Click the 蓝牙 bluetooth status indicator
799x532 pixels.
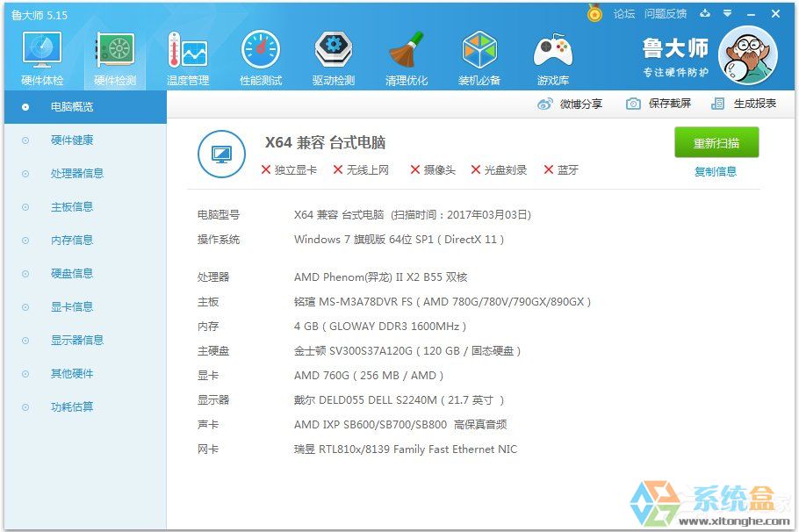(561, 170)
